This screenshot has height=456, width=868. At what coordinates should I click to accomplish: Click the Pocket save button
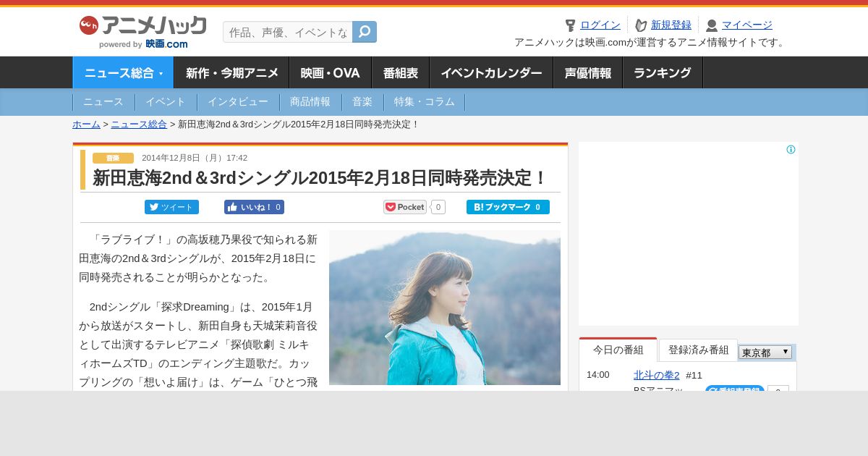pyautogui.click(x=405, y=207)
